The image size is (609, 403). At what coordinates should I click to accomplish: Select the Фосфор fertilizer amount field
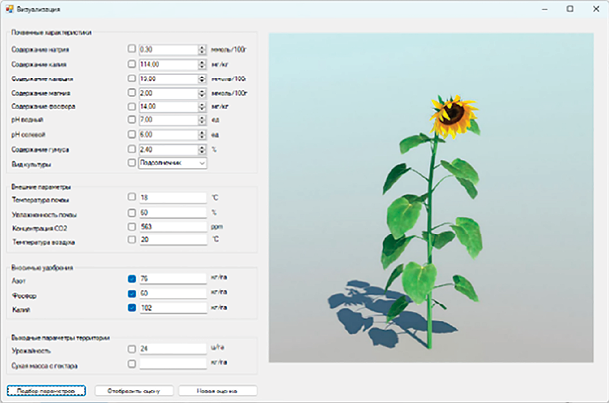(x=171, y=294)
